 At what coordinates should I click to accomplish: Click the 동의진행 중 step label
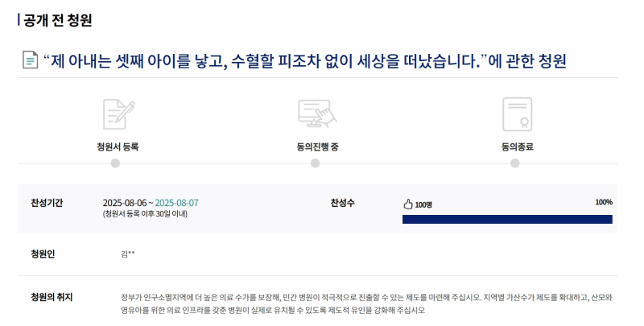tap(317, 146)
